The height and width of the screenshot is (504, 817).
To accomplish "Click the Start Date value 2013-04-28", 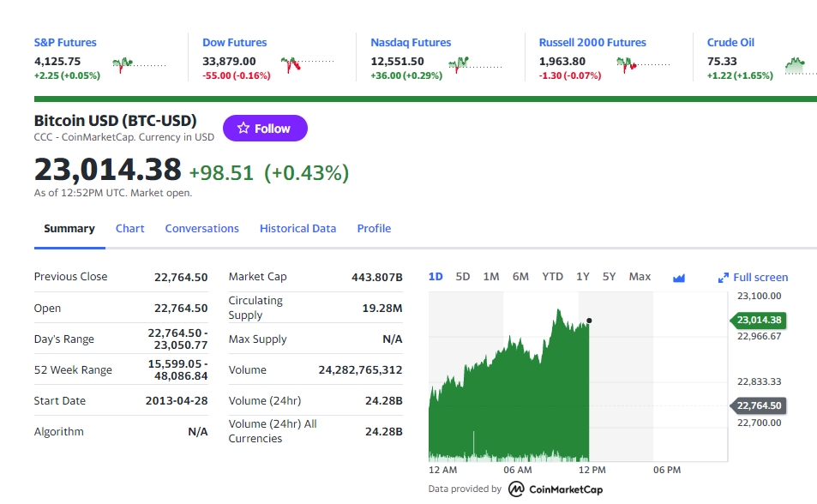I will click(x=176, y=401).
